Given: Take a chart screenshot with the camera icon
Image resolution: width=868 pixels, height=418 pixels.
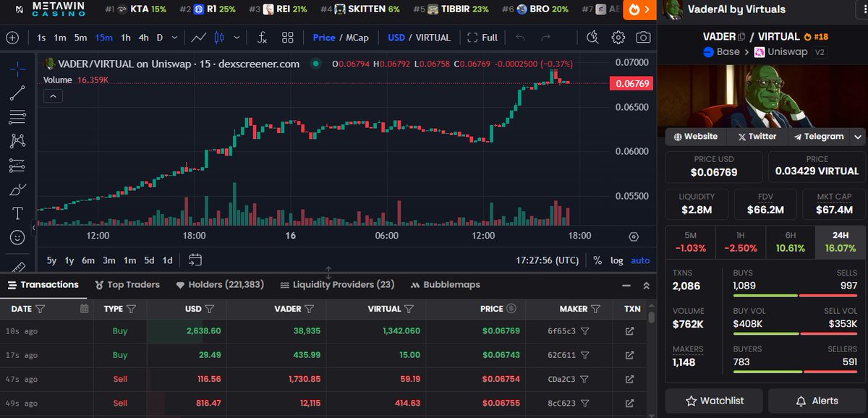Looking at the screenshot, I should tap(642, 38).
